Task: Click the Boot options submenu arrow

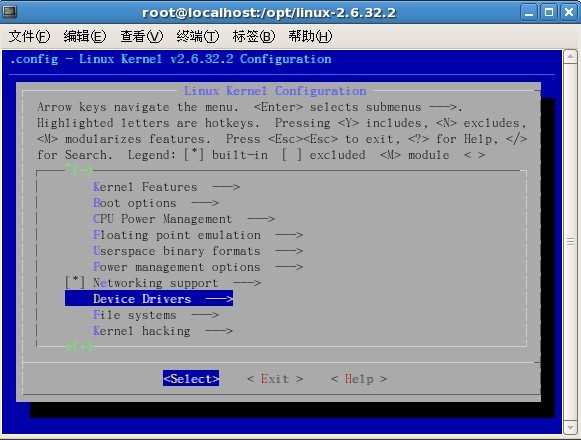Action: point(205,203)
